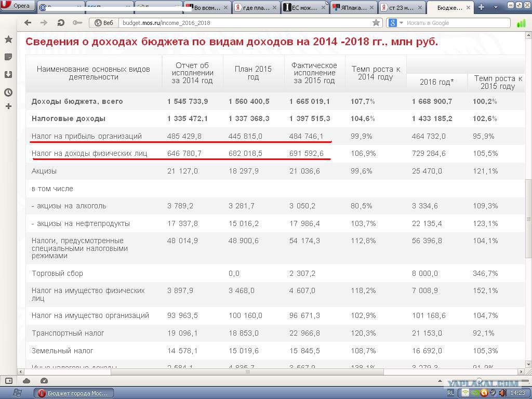Click the План 2015 год column header

tap(253, 73)
